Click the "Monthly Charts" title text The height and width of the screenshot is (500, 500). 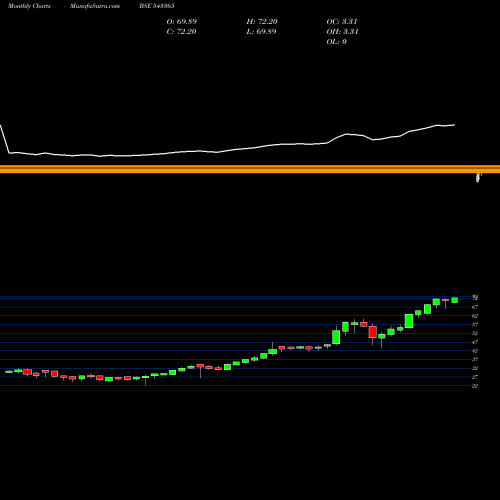pyautogui.click(x=29, y=6)
